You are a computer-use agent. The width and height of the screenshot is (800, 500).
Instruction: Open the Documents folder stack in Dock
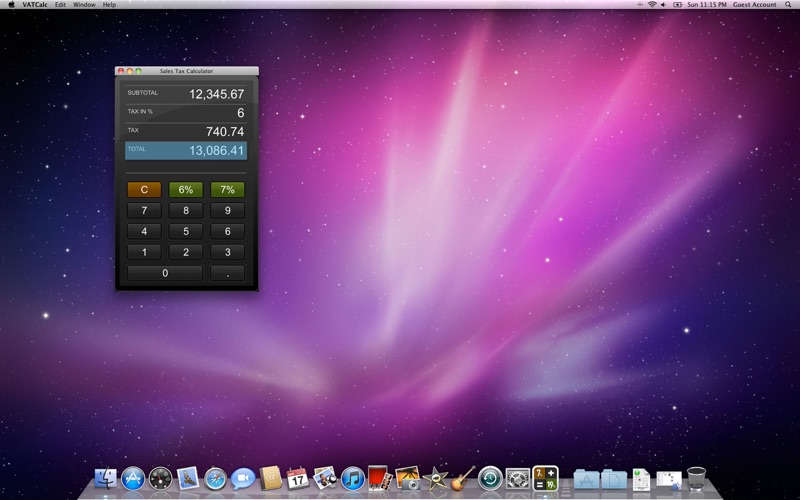614,480
